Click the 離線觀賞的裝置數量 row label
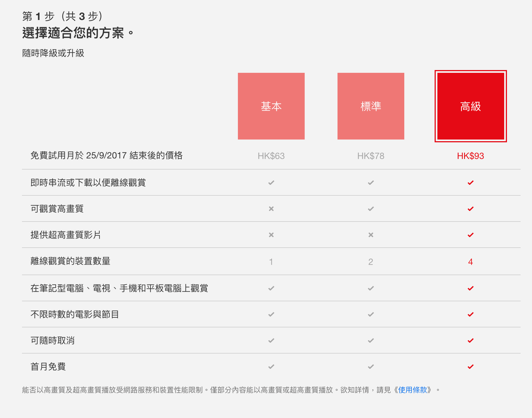 pos(70,261)
